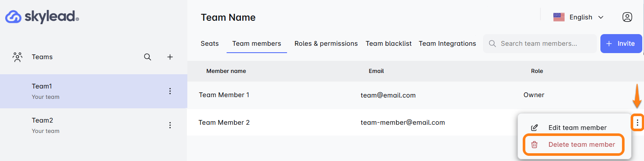Open the user profile icon

coord(627,17)
